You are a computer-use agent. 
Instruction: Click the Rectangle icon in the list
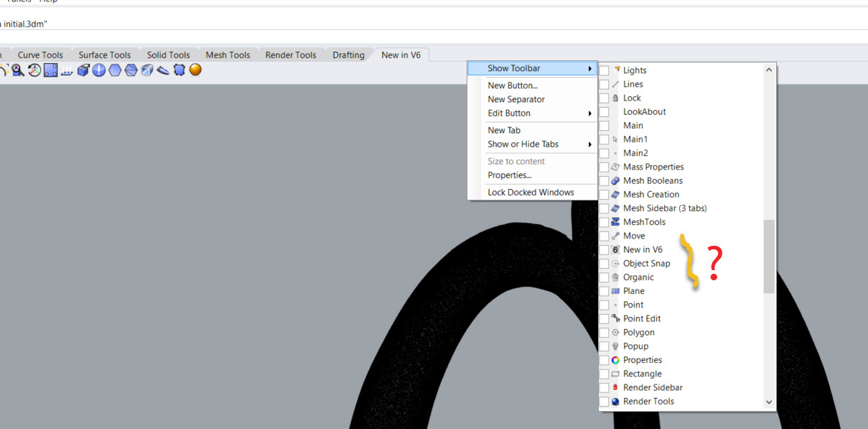615,374
